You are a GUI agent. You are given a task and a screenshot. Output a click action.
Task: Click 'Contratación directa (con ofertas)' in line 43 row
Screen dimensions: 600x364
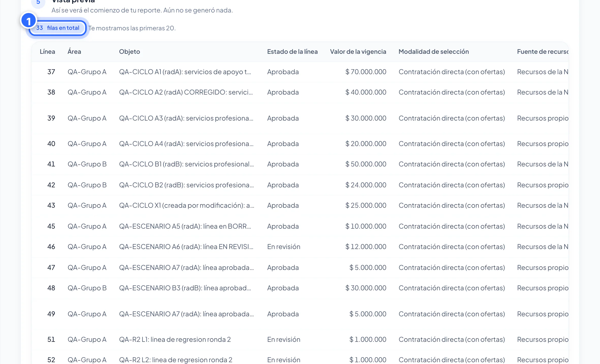click(452, 205)
